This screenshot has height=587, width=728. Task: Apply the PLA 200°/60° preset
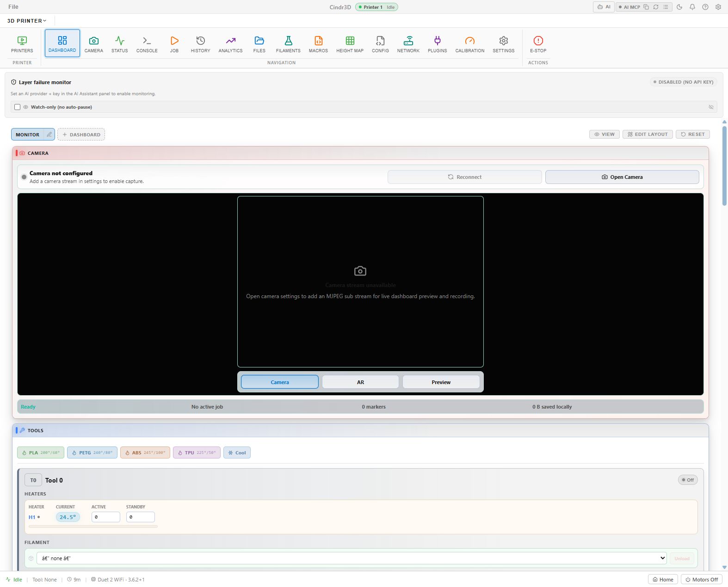41,452
